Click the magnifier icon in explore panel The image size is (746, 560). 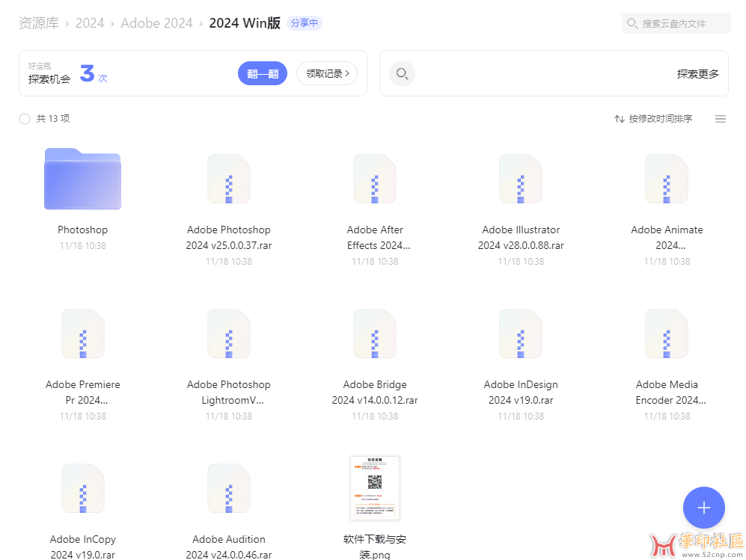tap(402, 74)
